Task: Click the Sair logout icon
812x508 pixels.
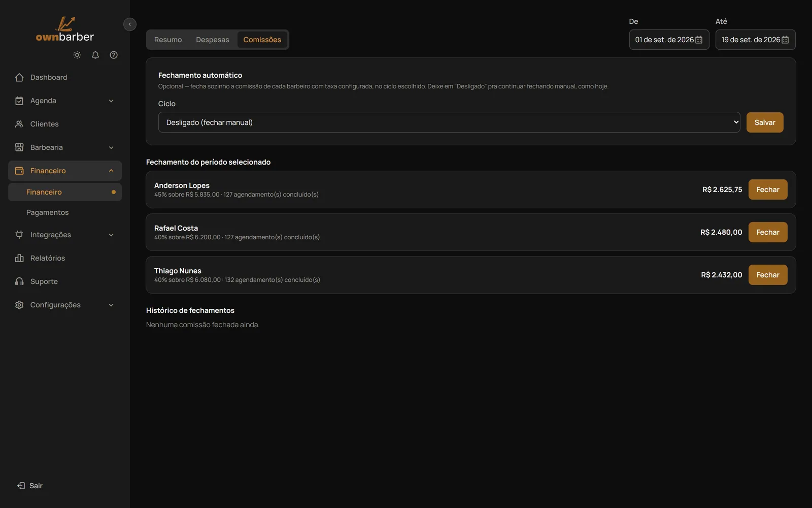Action: tap(21, 486)
